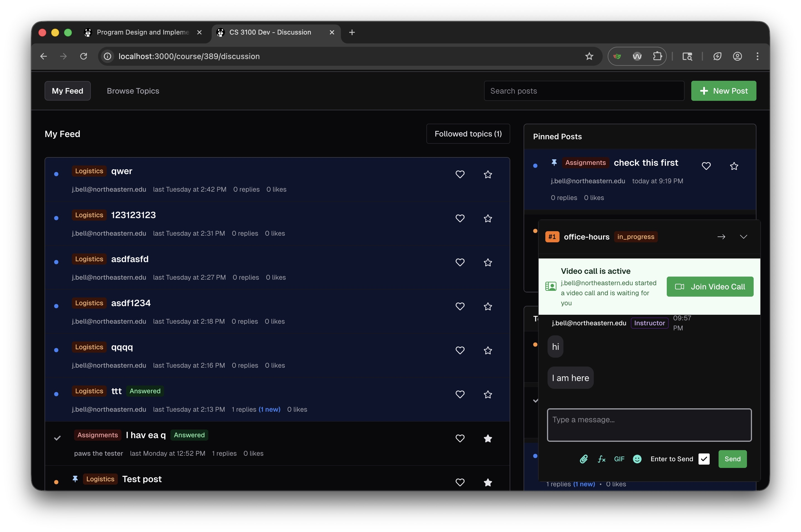Open the GIF picker in the chat toolbar

[x=619, y=459]
